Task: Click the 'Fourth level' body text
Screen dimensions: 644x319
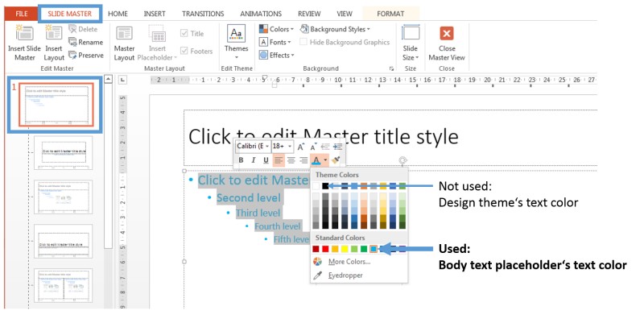Action: [278, 226]
